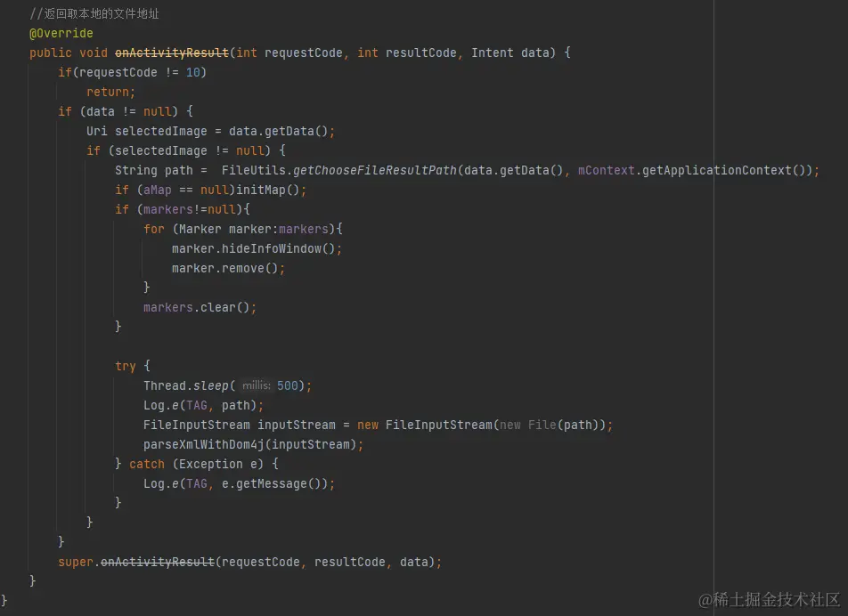
Task: Click 'String path' variable declaration
Action: (x=153, y=170)
